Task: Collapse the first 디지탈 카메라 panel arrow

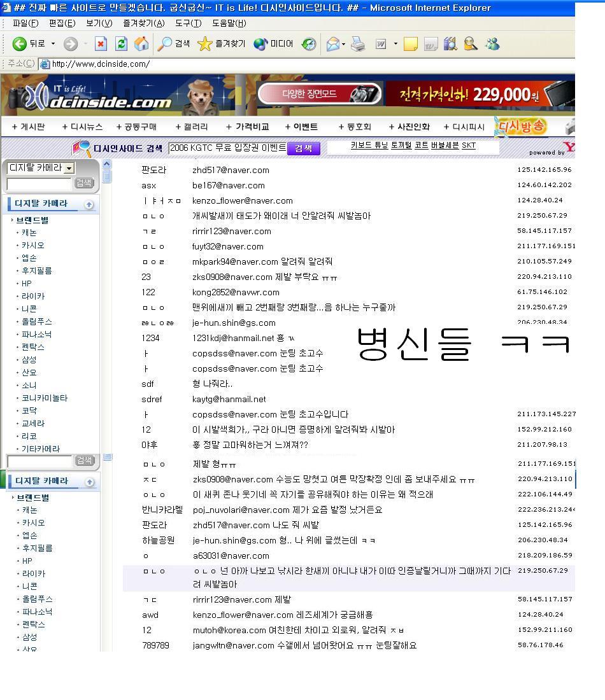Action: click(x=89, y=204)
